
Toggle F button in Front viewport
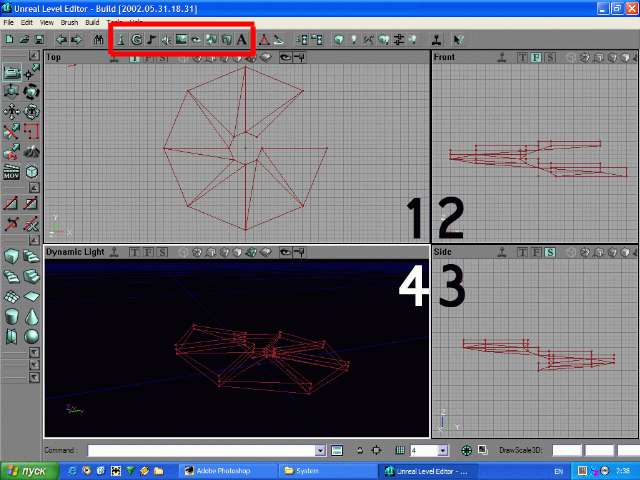pyautogui.click(x=536, y=58)
